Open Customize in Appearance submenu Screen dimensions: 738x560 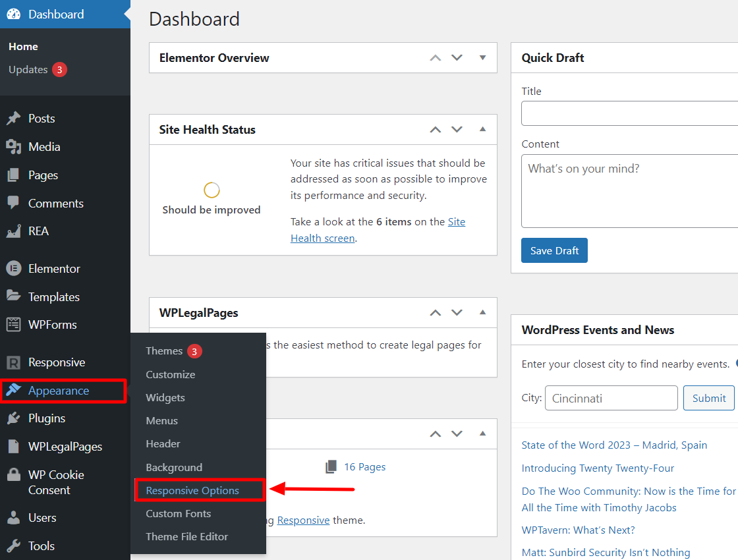[171, 375]
